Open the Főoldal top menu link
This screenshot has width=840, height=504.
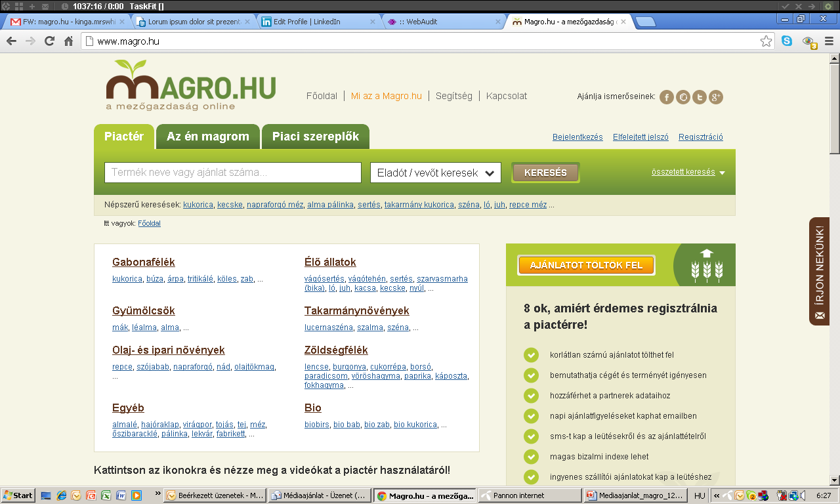pos(322,96)
